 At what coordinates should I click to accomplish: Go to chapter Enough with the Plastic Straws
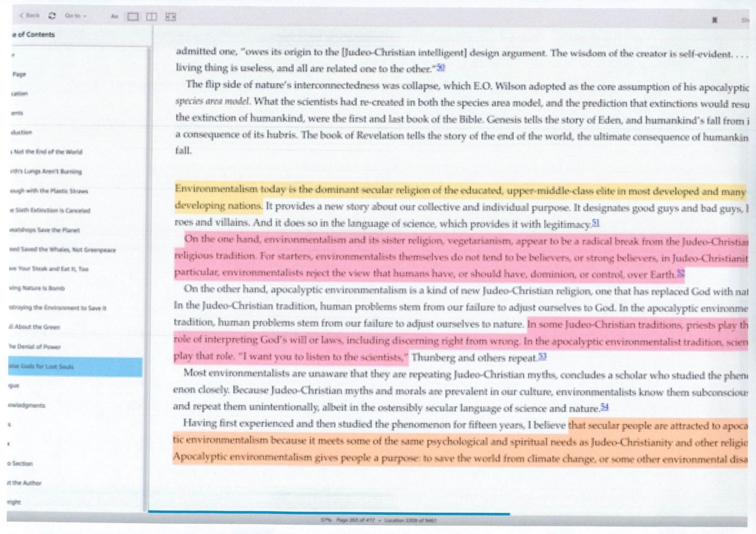pos(49,191)
